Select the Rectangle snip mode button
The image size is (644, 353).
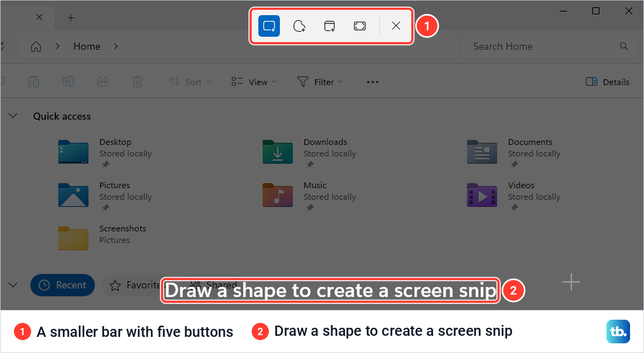click(269, 26)
